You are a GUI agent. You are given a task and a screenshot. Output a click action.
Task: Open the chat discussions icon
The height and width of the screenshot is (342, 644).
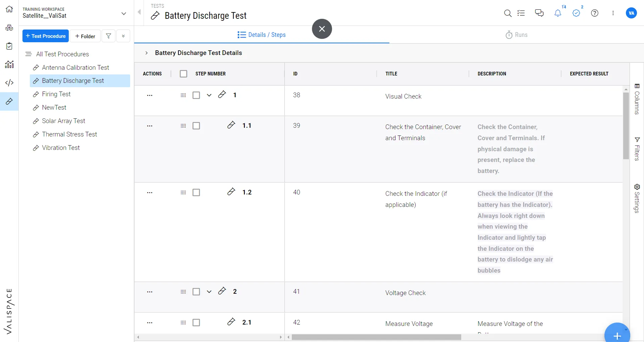[539, 13]
